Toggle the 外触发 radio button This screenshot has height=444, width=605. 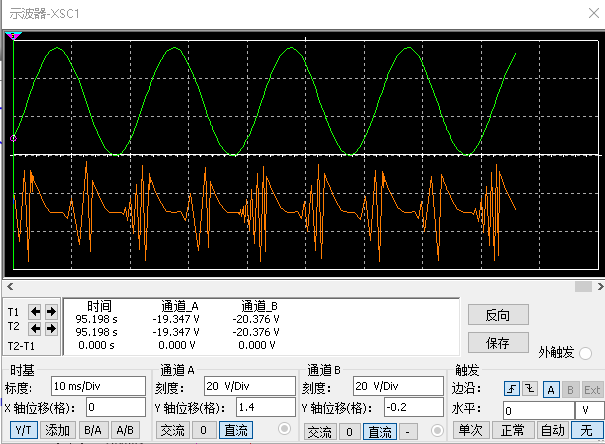click(585, 353)
